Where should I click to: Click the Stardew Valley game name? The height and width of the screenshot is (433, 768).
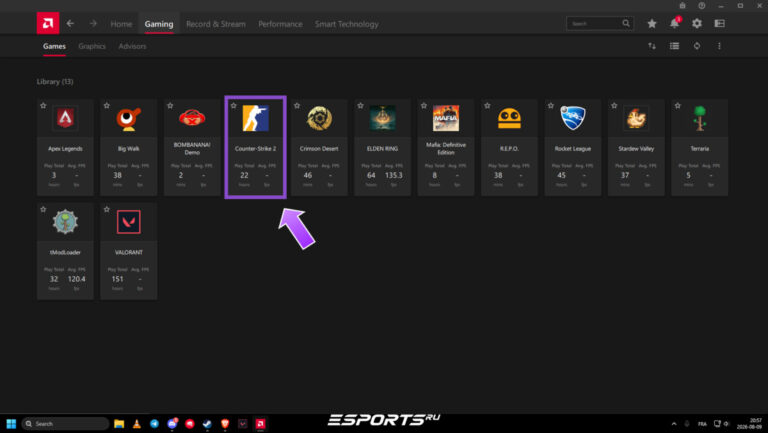[x=636, y=148]
